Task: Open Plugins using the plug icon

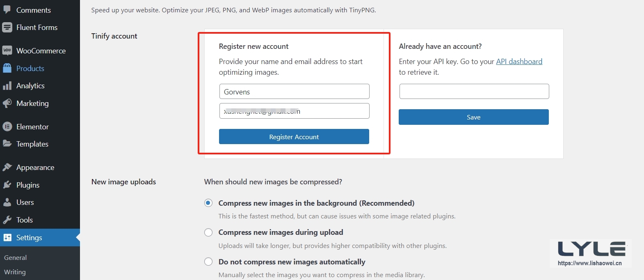Action: (x=7, y=185)
